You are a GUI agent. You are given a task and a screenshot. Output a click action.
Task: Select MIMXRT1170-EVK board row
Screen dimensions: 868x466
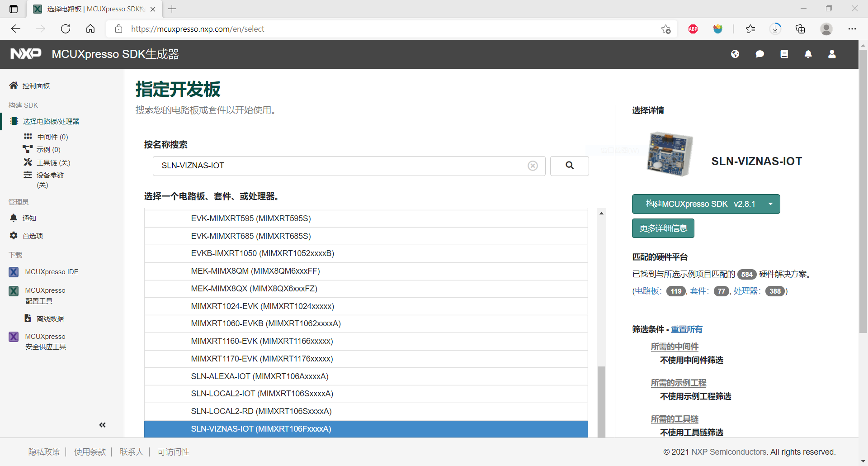tap(366, 359)
